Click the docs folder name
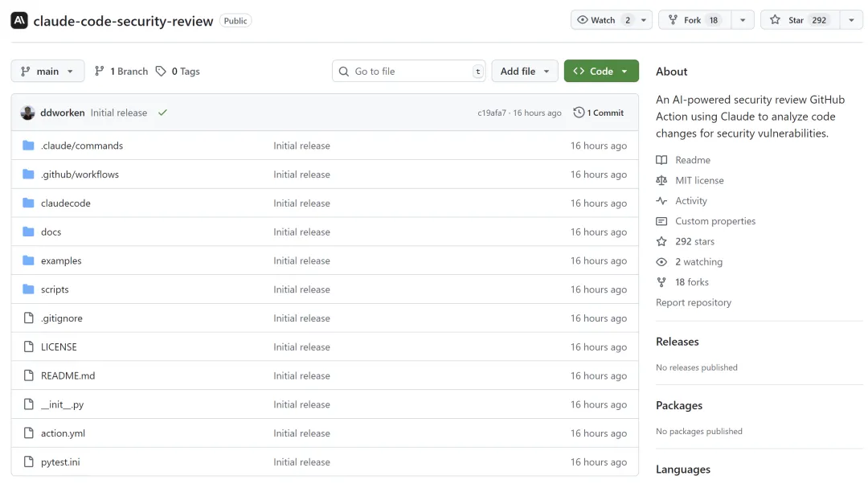The width and height of the screenshot is (868, 484). click(51, 232)
